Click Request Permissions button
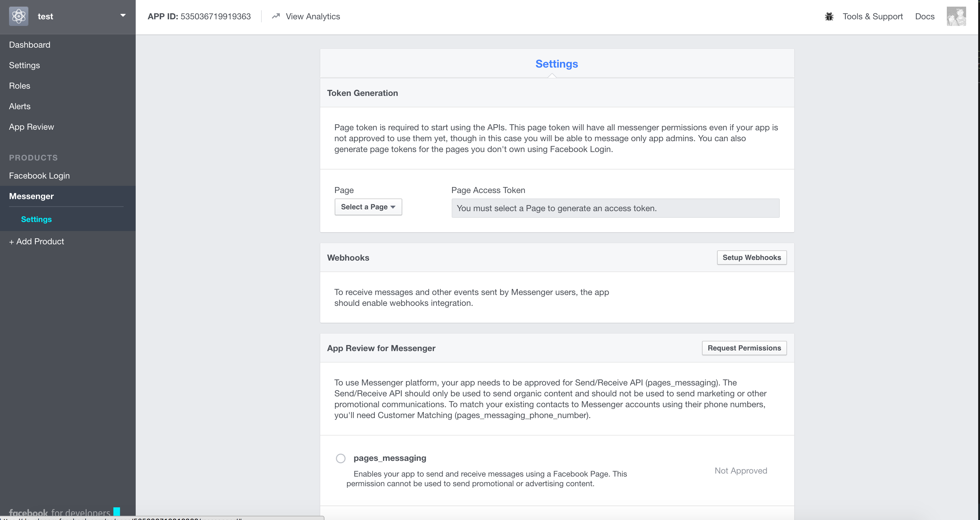 744,348
